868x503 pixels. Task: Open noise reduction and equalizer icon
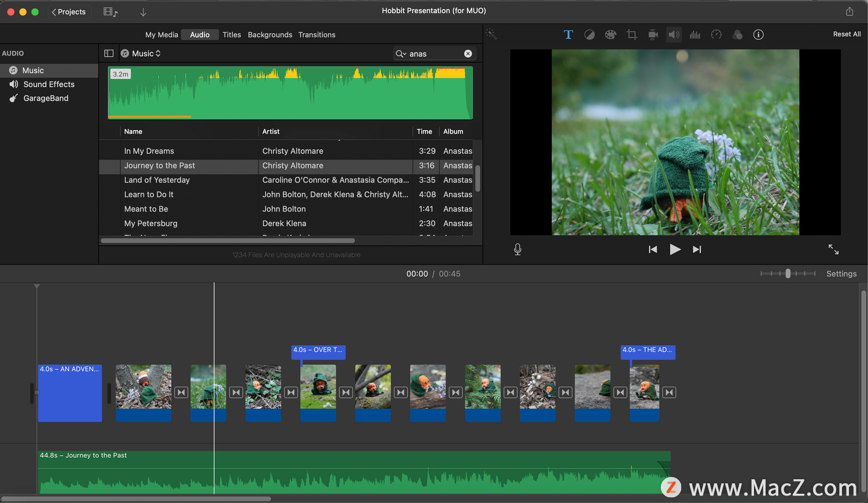point(695,35)
